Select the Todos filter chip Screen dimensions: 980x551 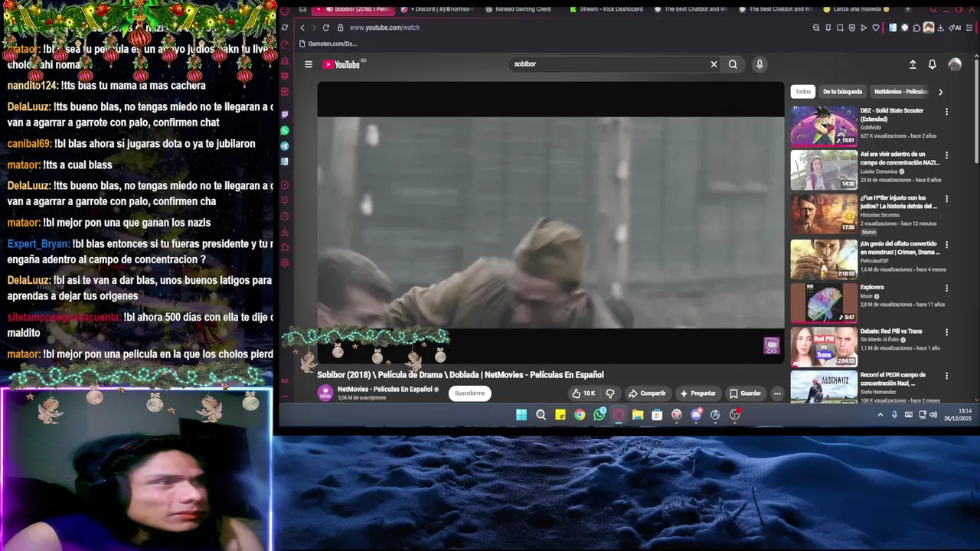803,92
